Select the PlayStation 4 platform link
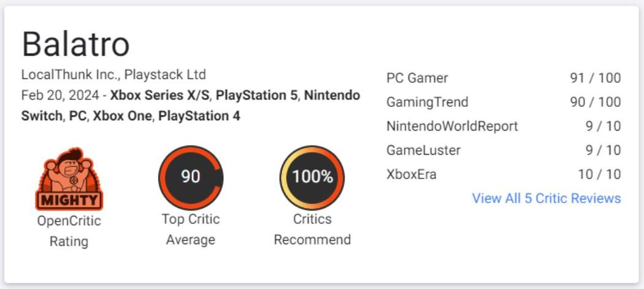The width and height of the screenshot is (644, 289). click(199, 116)
